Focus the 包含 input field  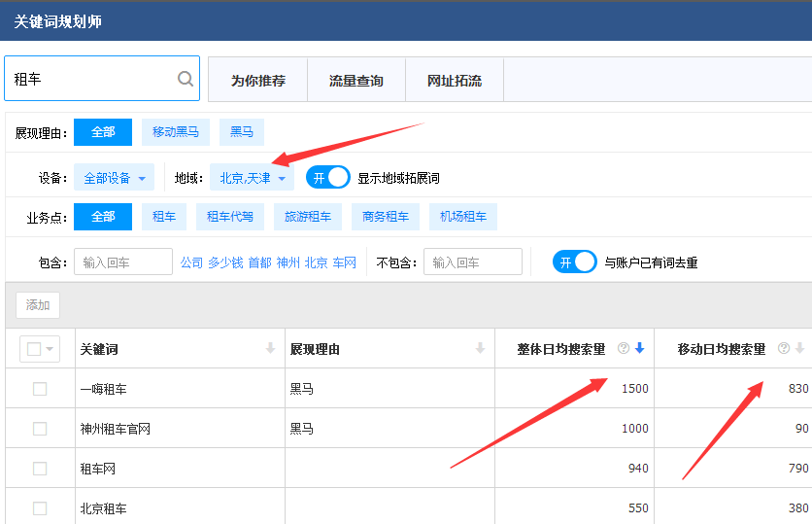tap(123, 262)
